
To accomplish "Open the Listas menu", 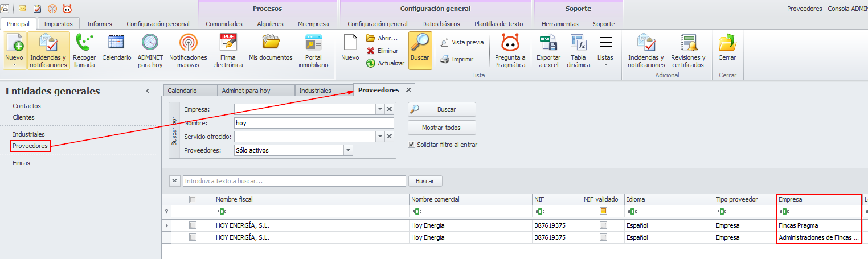I will pos(605,51).
